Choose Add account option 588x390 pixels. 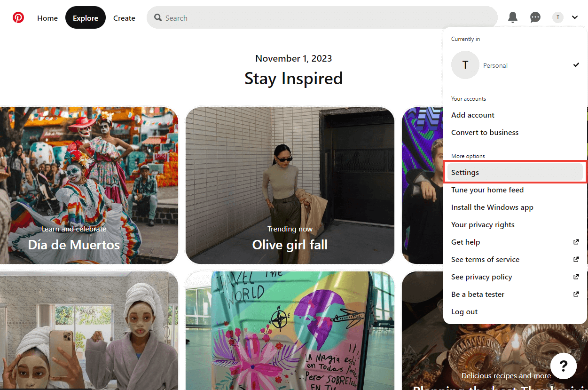click(x=473, y=115)
